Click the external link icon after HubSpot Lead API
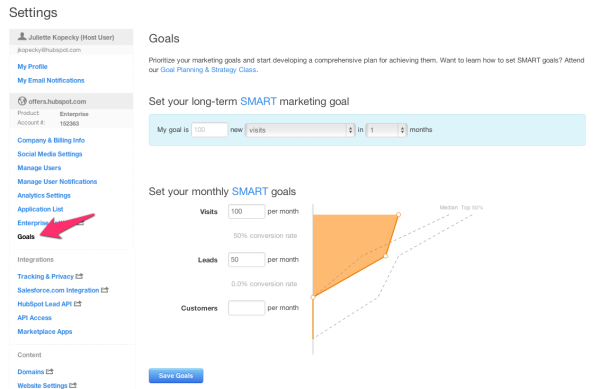Image resolution: width=600 pixels, height=389 pixels. click(78, 303)
